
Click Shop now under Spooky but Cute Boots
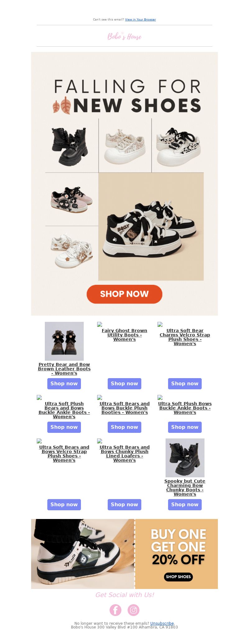pos(185,505)
